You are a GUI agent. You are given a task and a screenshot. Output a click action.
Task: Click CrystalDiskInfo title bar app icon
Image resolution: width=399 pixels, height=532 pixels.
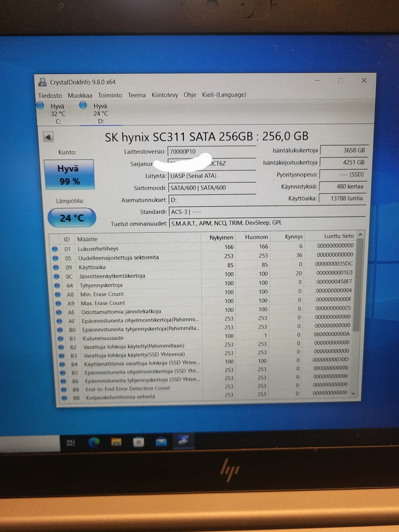coord(42,82)
